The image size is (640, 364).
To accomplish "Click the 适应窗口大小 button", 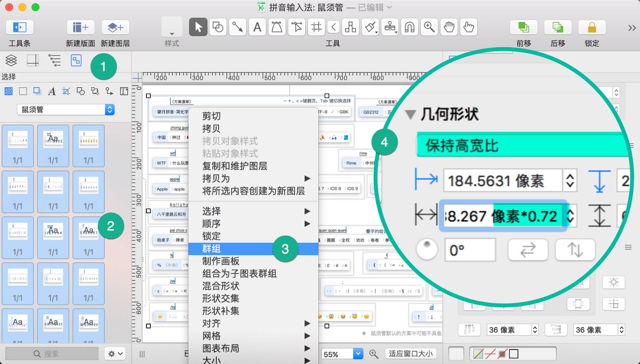I will (410, 354).
